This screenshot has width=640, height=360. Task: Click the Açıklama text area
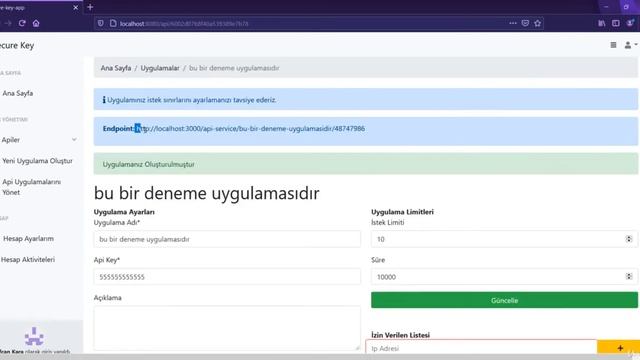click(x=227, y=328)
